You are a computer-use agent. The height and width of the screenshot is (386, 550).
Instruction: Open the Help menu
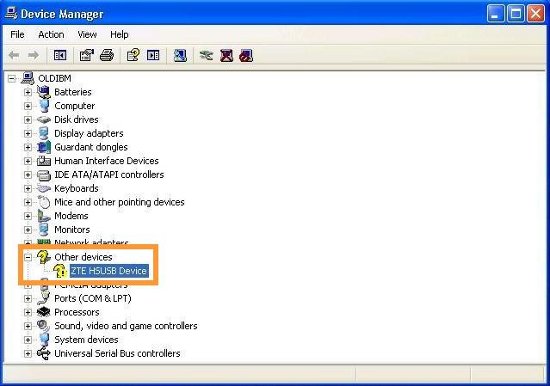[x=119, y=35]
